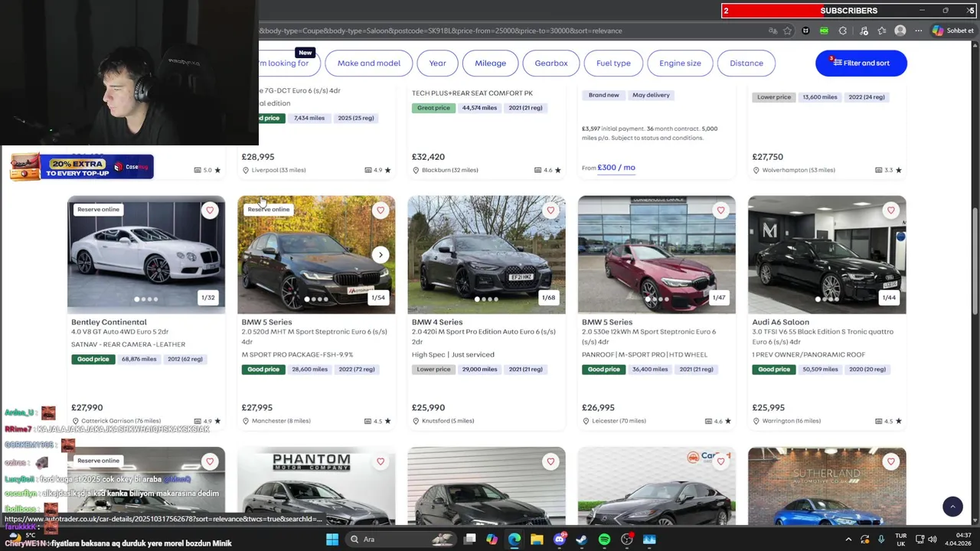This screenshot has height=551, width=980.
Task: Click the £300 / mo finance link
Action: (x=616, y=168)
